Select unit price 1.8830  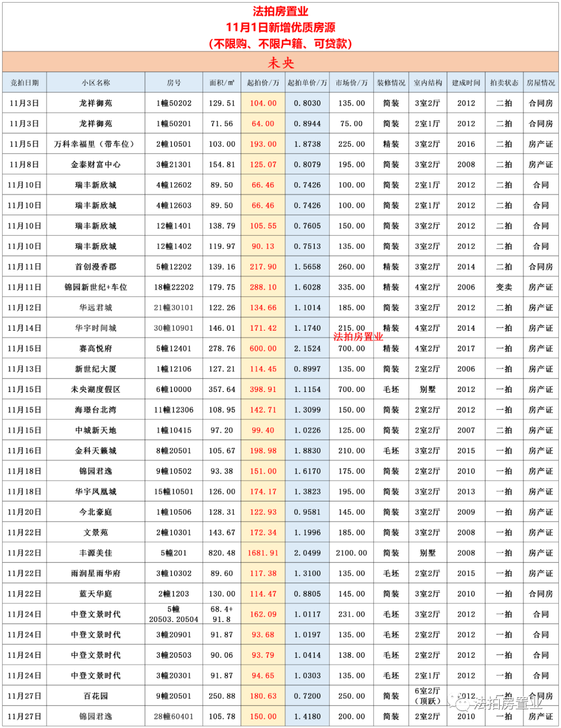coord(307,451)
